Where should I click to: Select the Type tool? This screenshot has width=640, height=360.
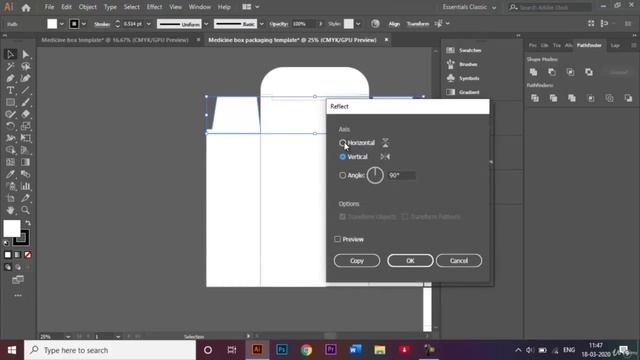click(x=11, y=90)
